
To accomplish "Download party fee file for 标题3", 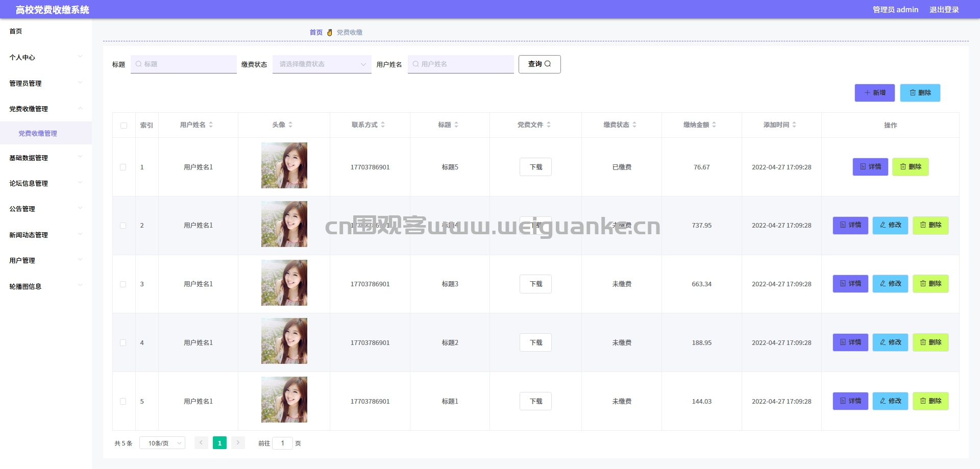I will [535, 284].
